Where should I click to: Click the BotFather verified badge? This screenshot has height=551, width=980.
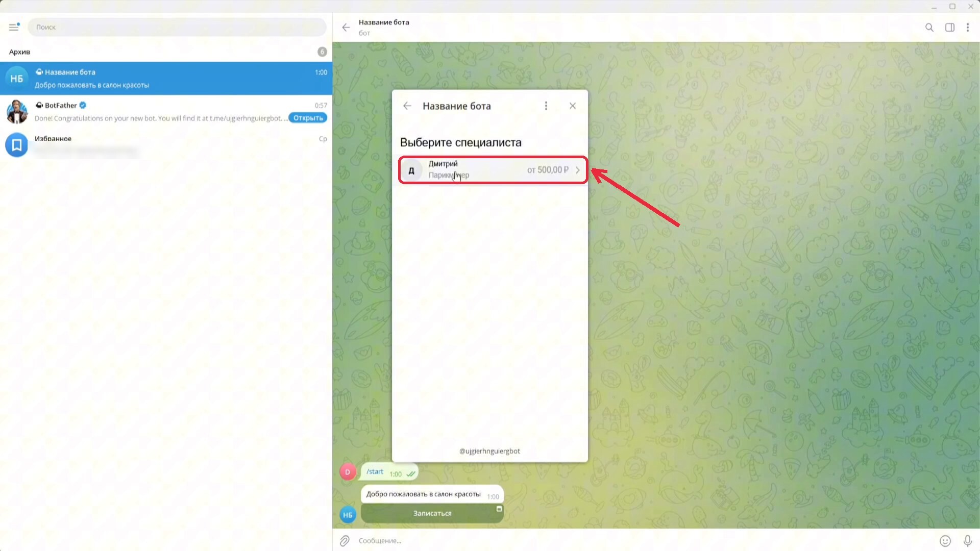click(83, 105)
